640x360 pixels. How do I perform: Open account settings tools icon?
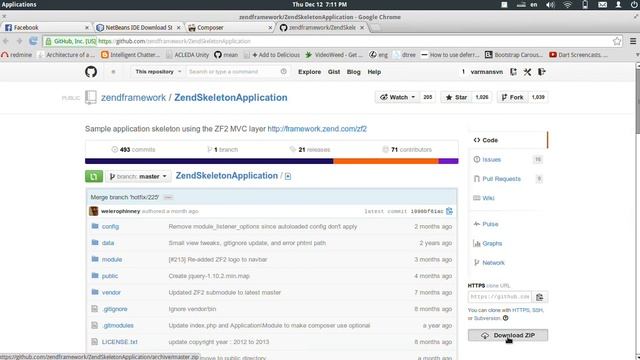pyautogui.click(x=527, y=72)
